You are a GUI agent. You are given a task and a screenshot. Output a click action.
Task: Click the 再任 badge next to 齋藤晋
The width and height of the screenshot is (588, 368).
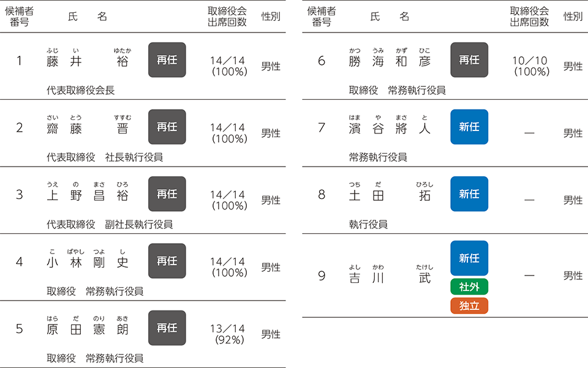[167, 127]
